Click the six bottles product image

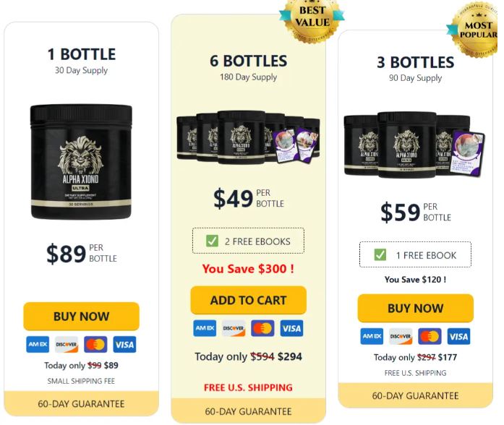click(249, 137)
